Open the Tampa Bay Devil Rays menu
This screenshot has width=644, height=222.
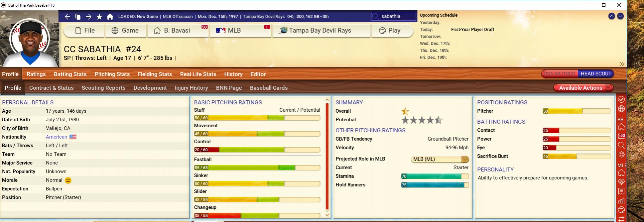321,31
